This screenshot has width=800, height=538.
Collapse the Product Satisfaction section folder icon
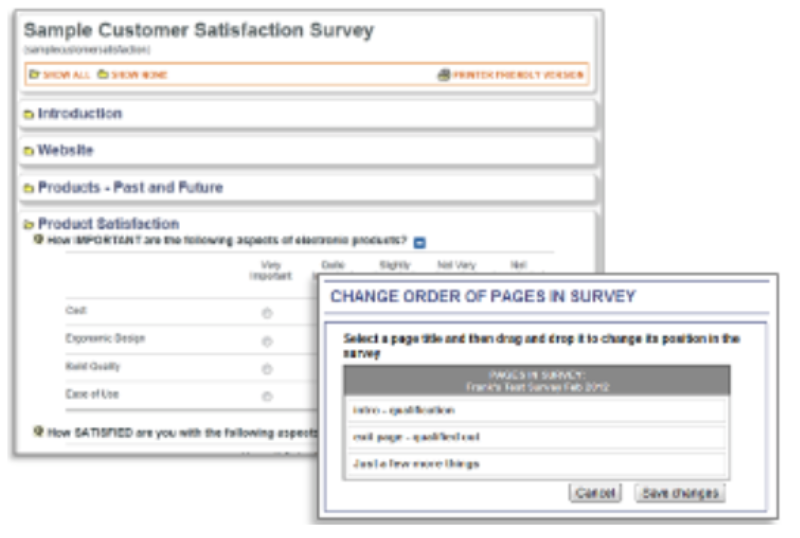29,225
